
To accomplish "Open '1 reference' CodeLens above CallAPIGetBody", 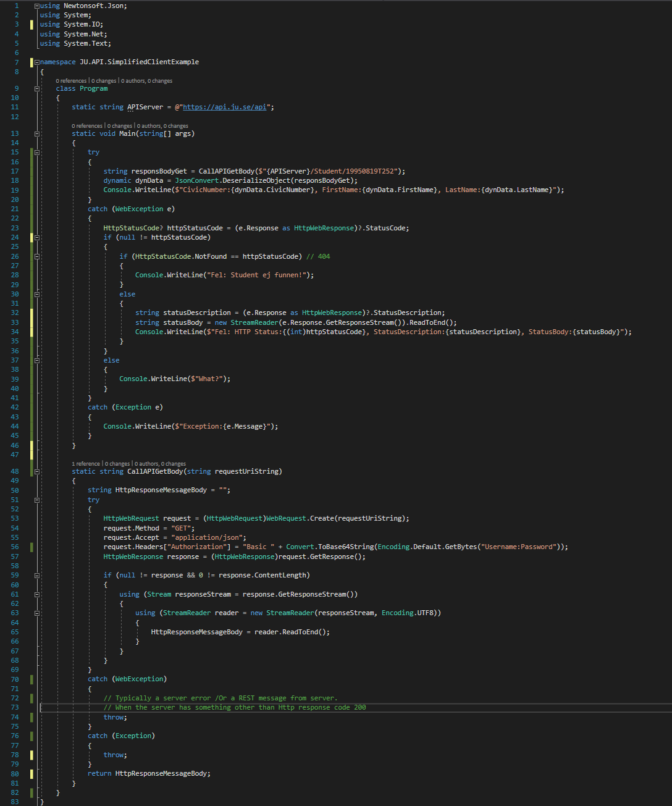I will [86, 464].
